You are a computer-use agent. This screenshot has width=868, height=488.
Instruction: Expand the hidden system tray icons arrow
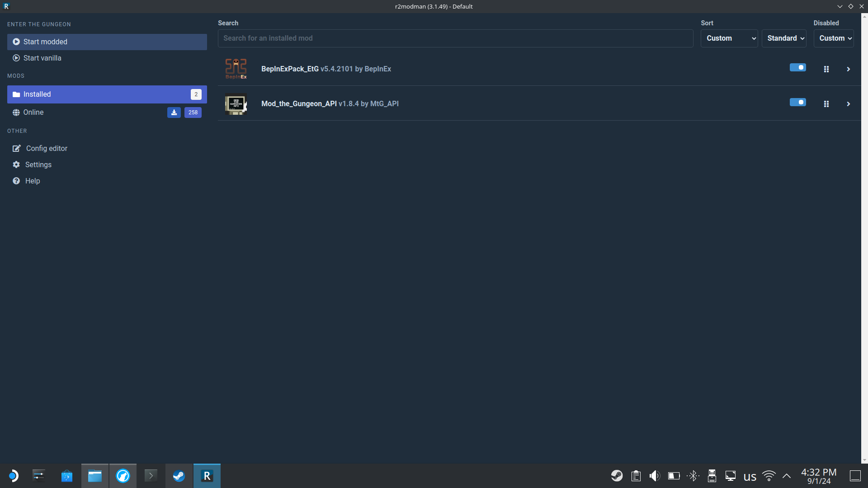pos(787,476)
